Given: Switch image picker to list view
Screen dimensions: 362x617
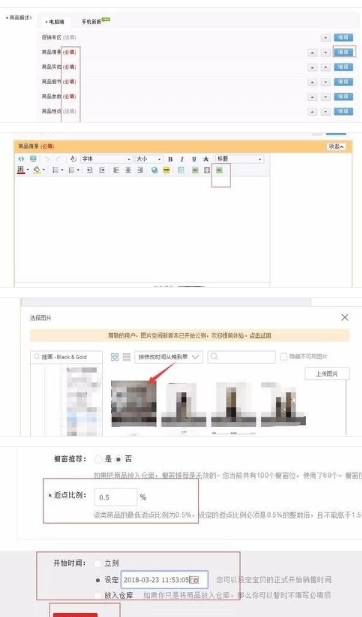Looking at the screenshot, I should (x=126, y=357).
